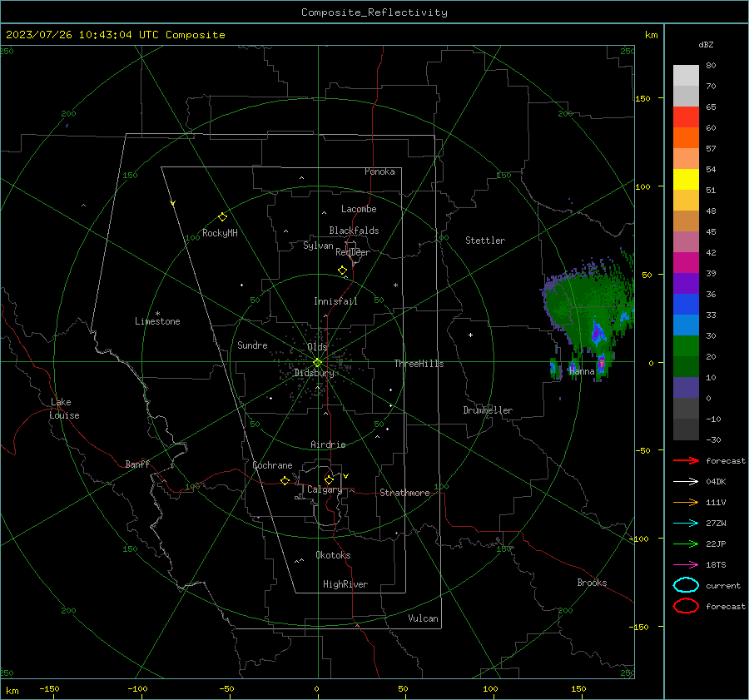This screenshot has height=700, width=749.
Task: Select the magenta swatch in dBZ scale
Action: (x=686, y=262)
